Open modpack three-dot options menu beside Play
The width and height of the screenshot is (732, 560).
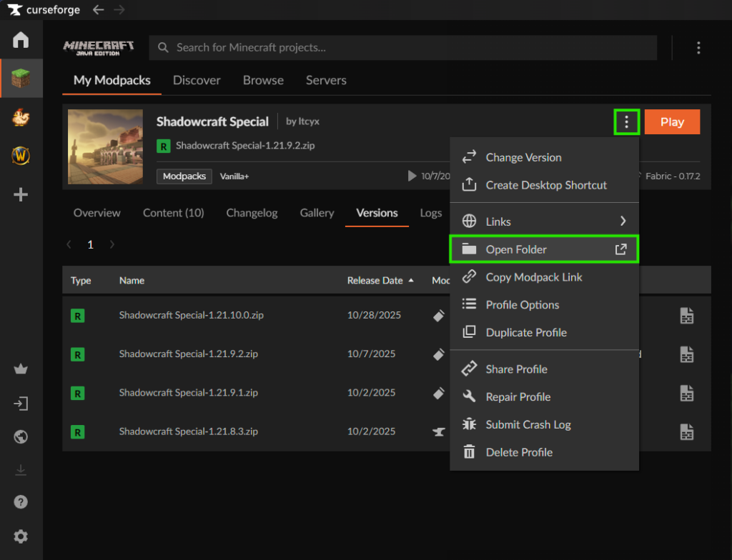point(626,122)
